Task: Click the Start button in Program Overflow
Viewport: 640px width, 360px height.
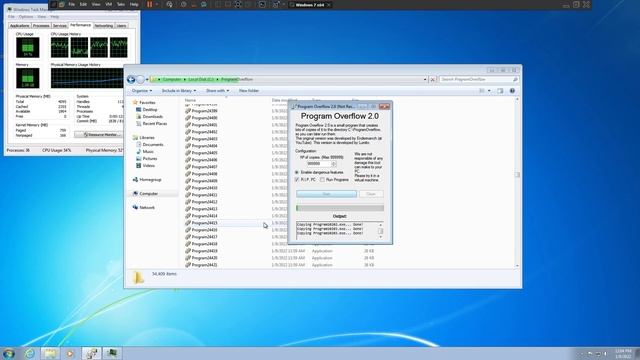Action: [327, 194]
